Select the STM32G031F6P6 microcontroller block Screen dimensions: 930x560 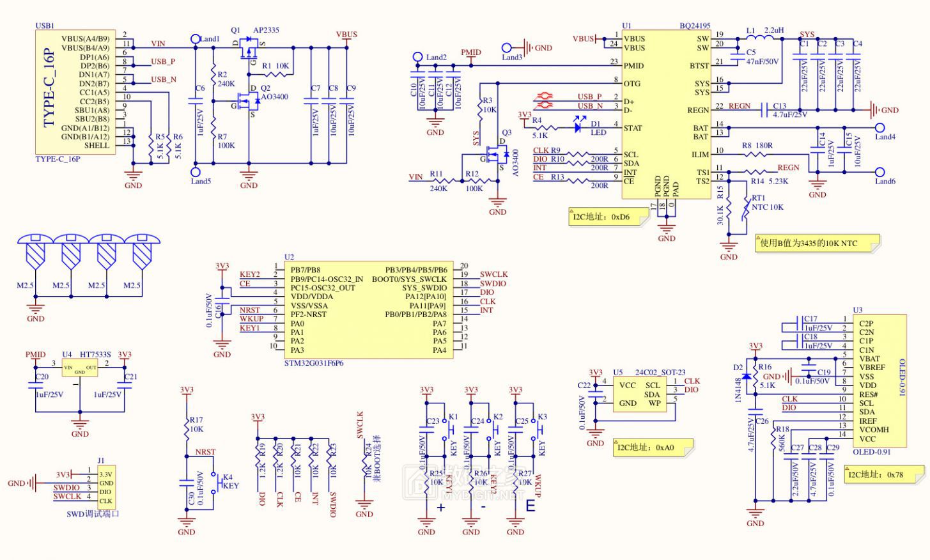(368, 309)
